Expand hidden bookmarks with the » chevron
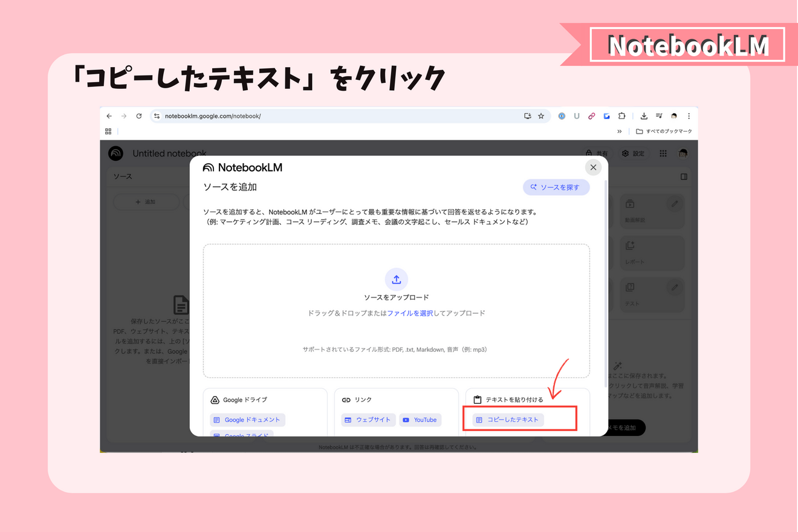Screen dimensions: 798x532 coord(620,131)
